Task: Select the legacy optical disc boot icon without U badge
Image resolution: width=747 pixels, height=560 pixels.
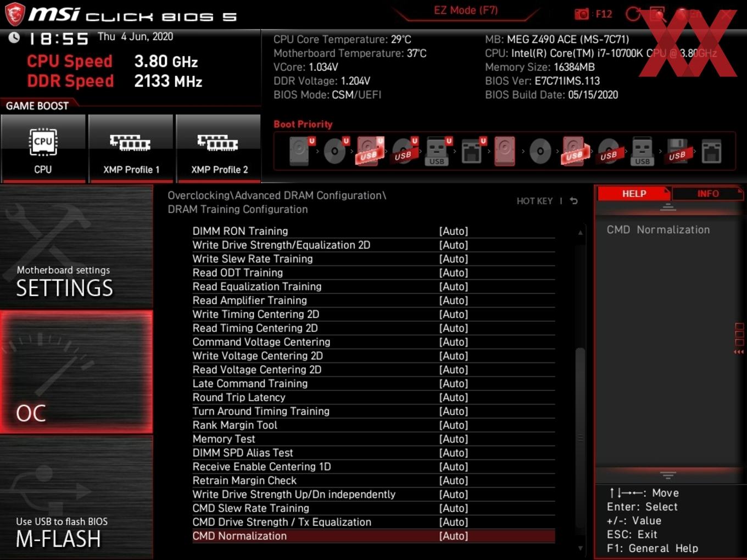Action: click(540, 151)
